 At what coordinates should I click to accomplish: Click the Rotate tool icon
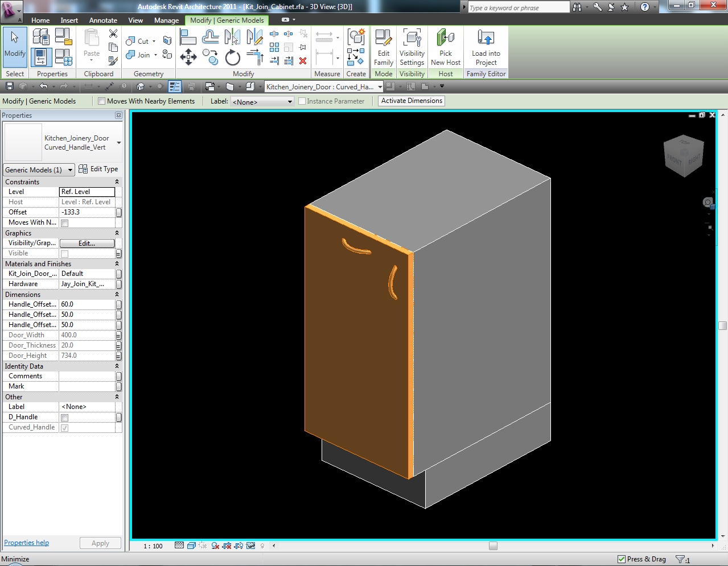pos(232,57)
